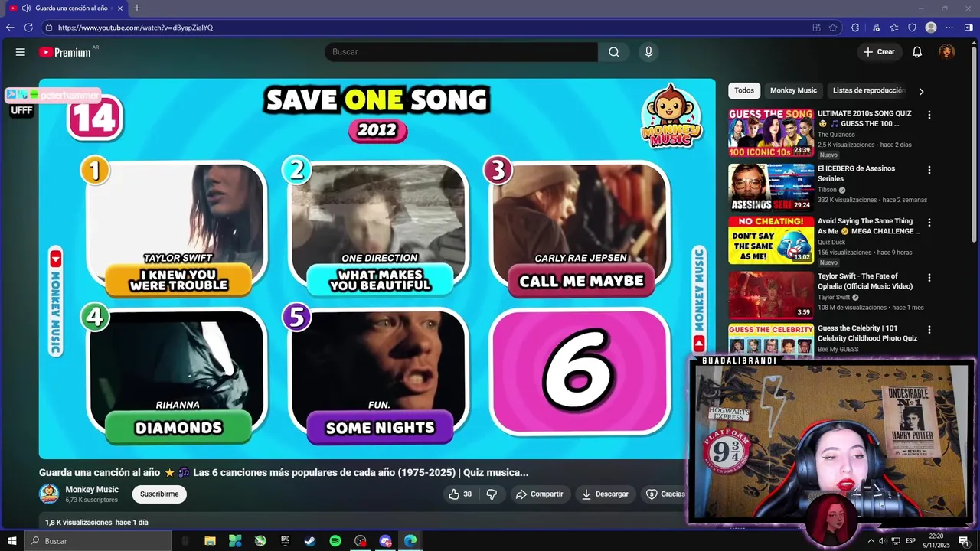
Task: Open Discord from the taskbar
Action: 385,541
